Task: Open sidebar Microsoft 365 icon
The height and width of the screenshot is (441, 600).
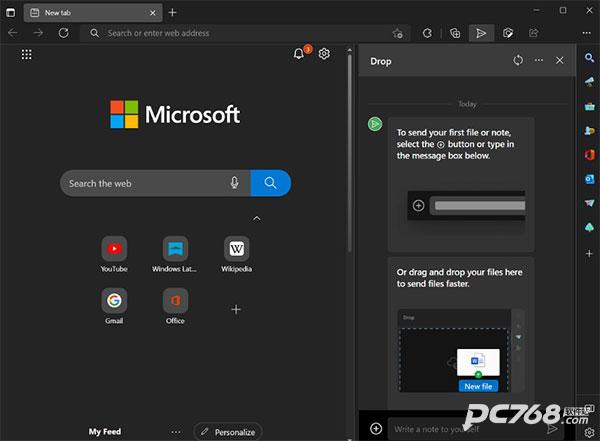Action: (589, 155)
